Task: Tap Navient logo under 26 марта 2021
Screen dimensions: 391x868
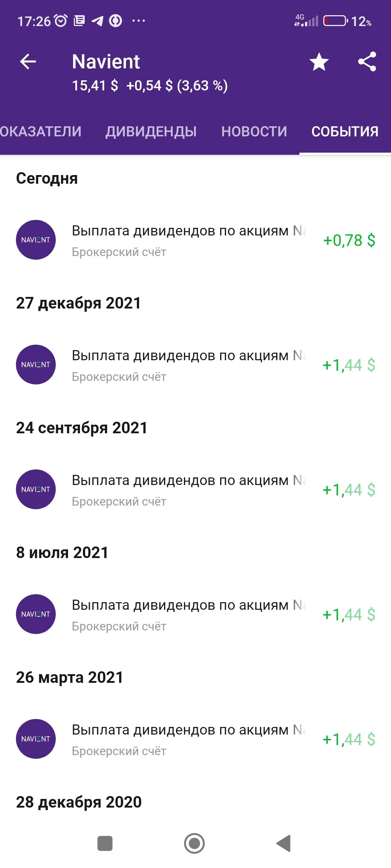Action: tap(36, 739)
